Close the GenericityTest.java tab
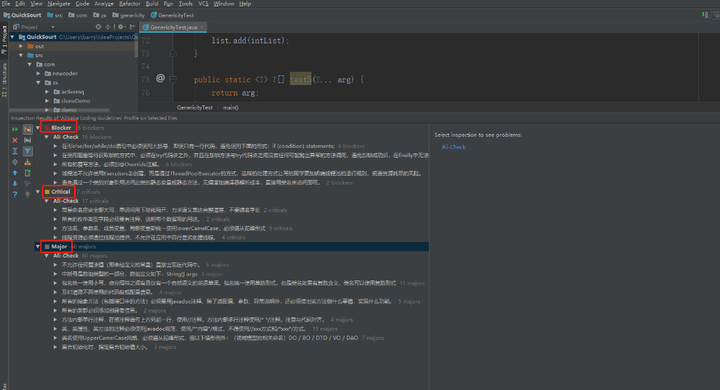This screenshot has height=390, width=720. 202,27
